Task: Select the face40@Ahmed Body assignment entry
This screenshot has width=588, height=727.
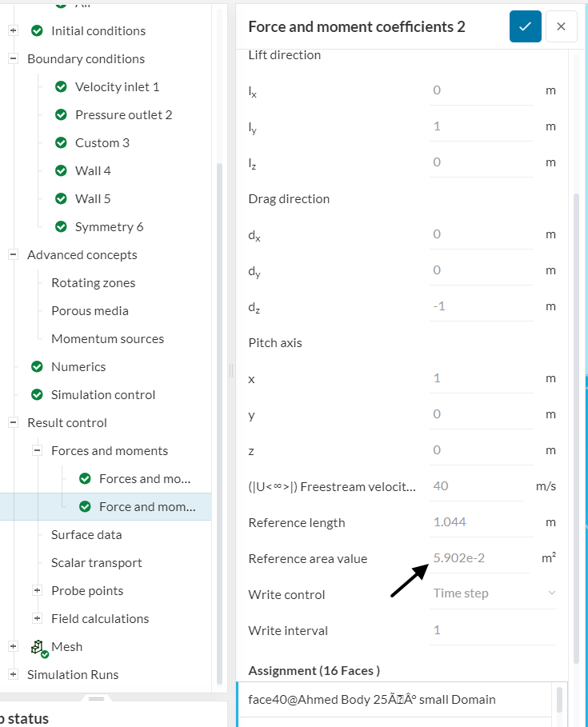Action: click(x=372, y=700)
